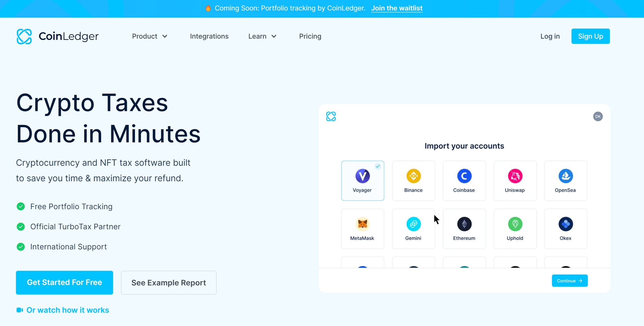Click Join the waitlist link

[x=397, y=8]
